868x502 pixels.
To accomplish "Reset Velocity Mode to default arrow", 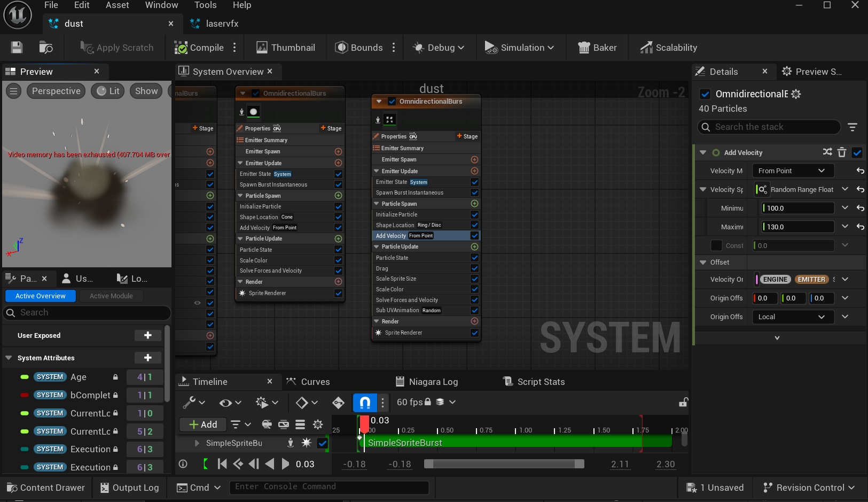I will (x=860, y=171).
